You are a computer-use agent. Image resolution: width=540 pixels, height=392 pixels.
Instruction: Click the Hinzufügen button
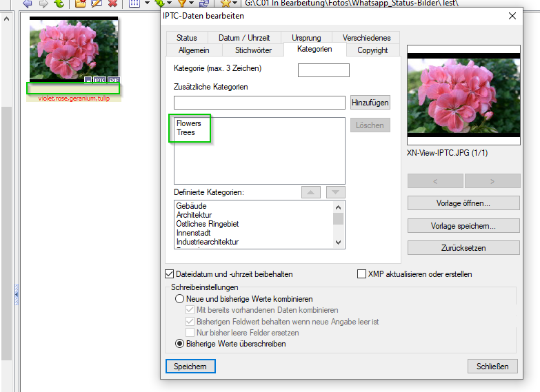370,103
